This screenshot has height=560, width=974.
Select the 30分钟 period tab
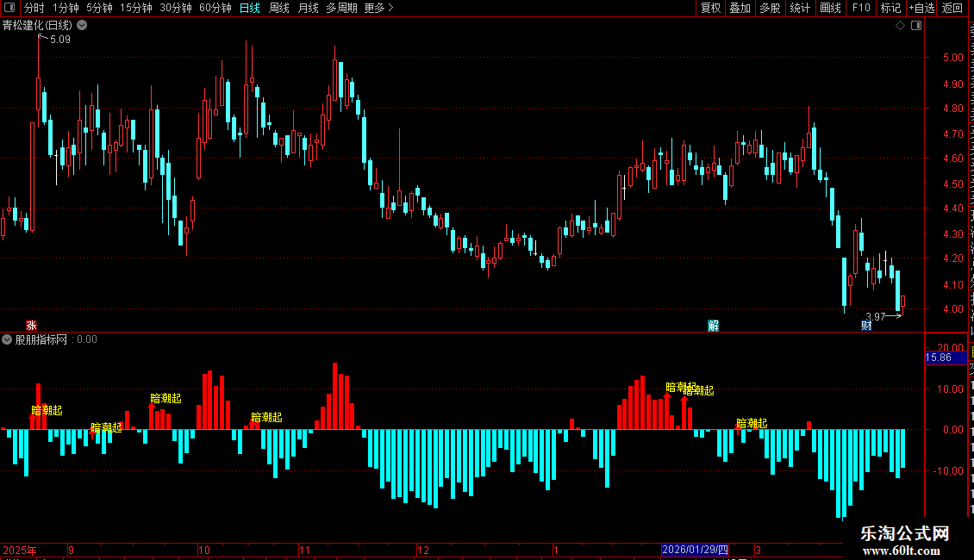click(x=176, y=8)
